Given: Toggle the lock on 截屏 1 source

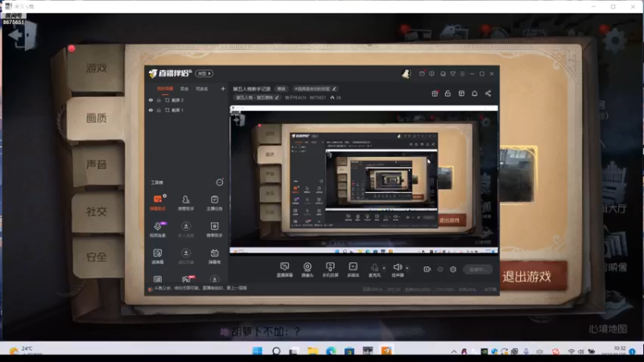Looking at the screenshot, I should [x=159, y=110].
